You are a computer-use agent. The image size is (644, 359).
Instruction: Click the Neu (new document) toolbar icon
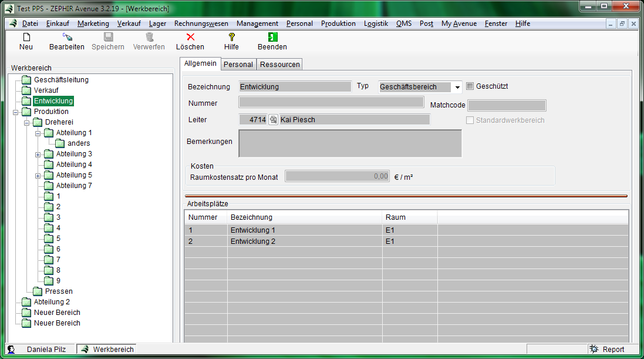pos(26,37)
